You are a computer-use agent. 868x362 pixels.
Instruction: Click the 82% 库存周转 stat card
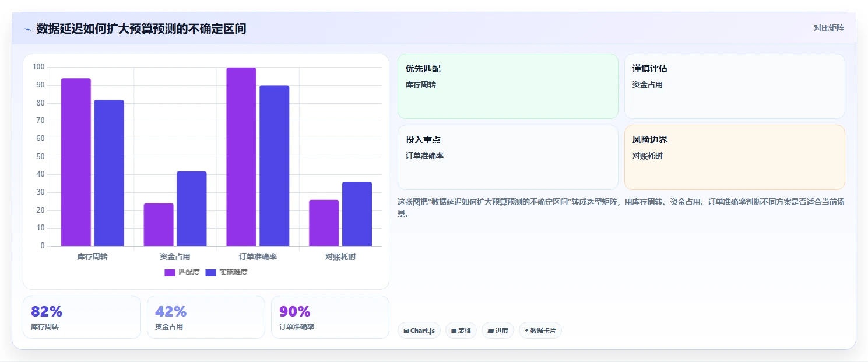[x=82, y=317]
